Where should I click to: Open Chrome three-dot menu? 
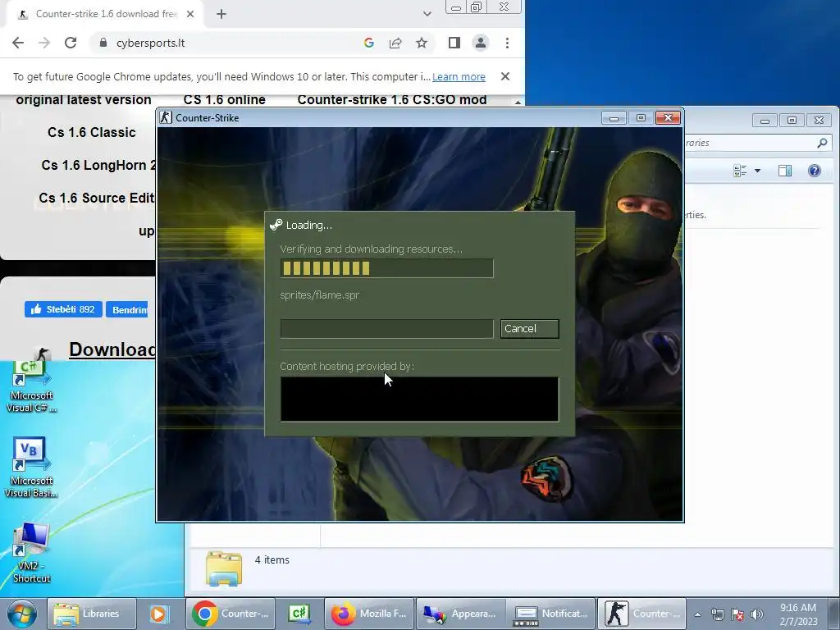click(x=507, y=43)
